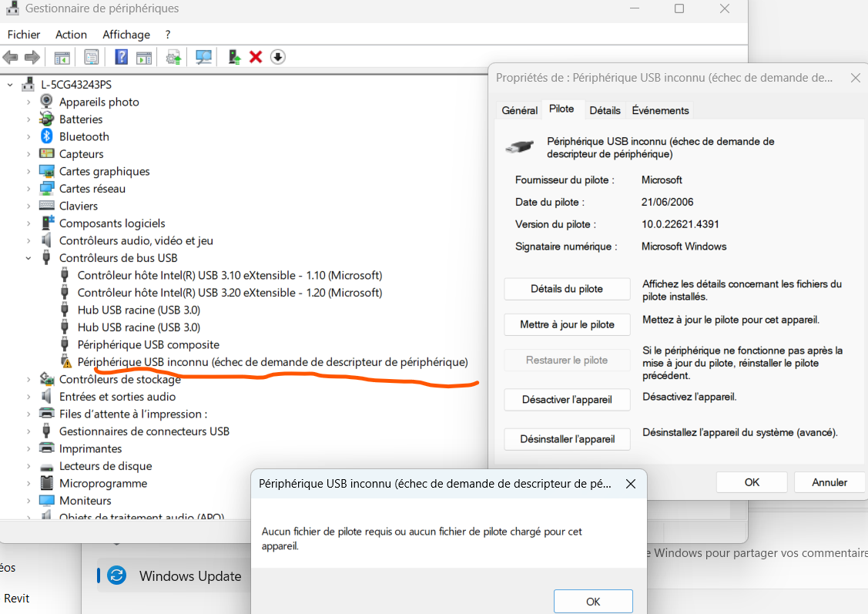868x614 pixels.
Task: Click the Cartes réseau icon
Action: [46, 188]
